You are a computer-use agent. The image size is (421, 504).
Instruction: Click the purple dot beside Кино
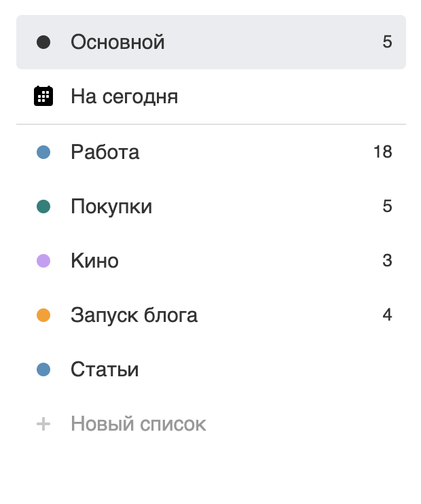43,261
